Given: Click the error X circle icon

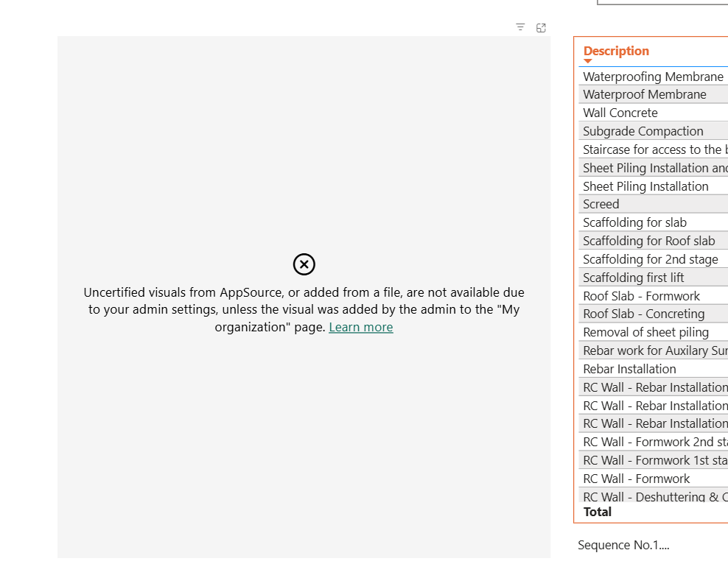Looking at the screenshot, I should 304,264.
